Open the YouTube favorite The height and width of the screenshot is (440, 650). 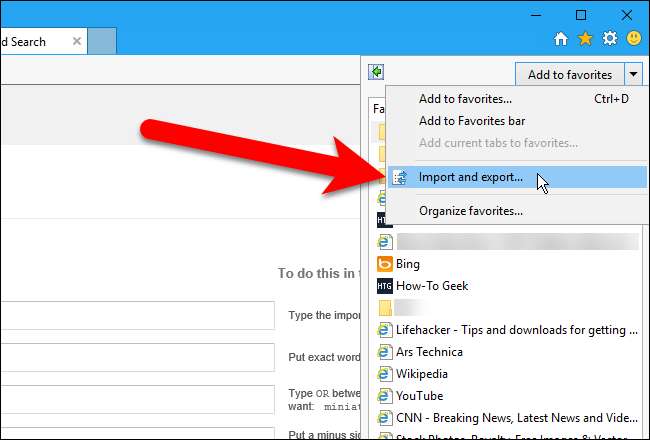point(420,396)
